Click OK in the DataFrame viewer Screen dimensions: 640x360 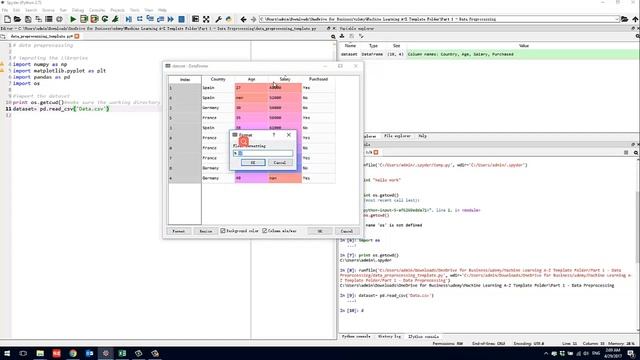[320, 231]
